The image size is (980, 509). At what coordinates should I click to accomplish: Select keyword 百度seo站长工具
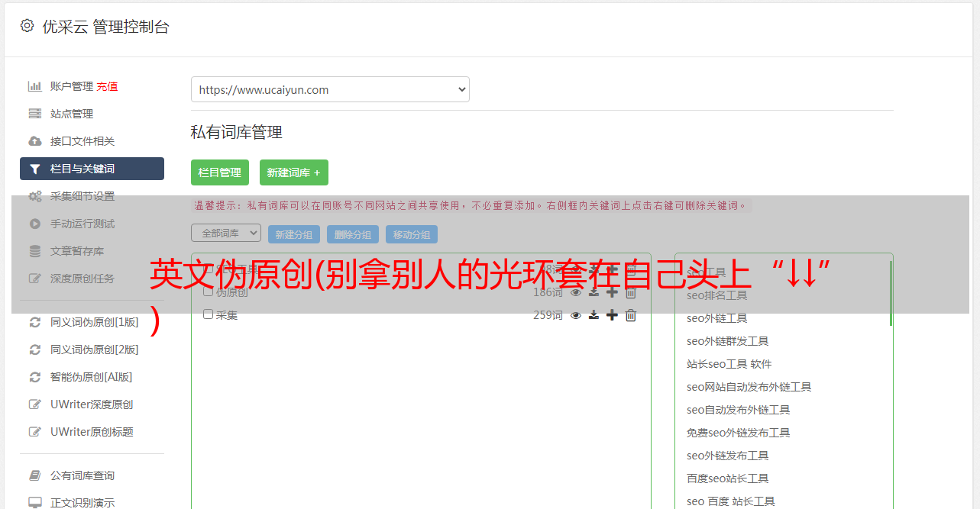728,478
